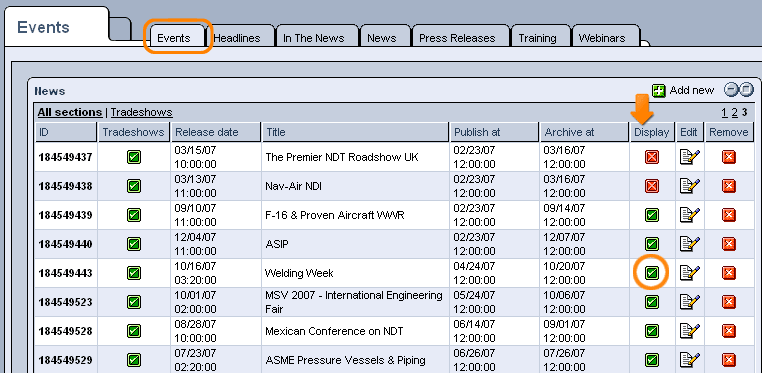762x373 pixels.
Task: Remove the Mexican Conference on NDT entry
Action: tap(728, 331)
